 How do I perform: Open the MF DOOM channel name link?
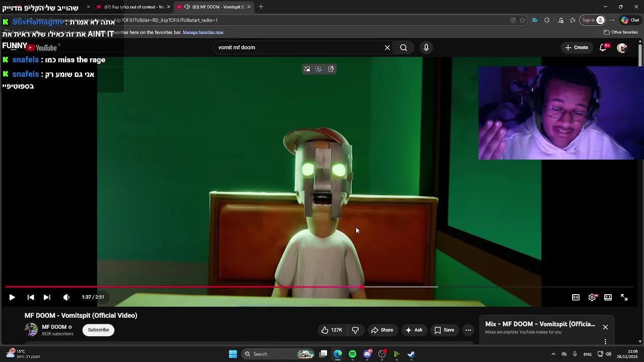54,327
